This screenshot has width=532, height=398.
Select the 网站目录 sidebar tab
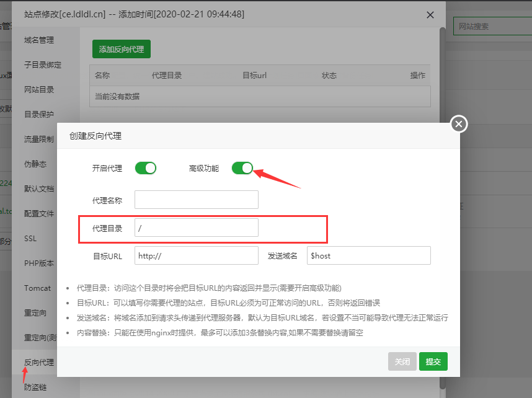click(39, 90)
